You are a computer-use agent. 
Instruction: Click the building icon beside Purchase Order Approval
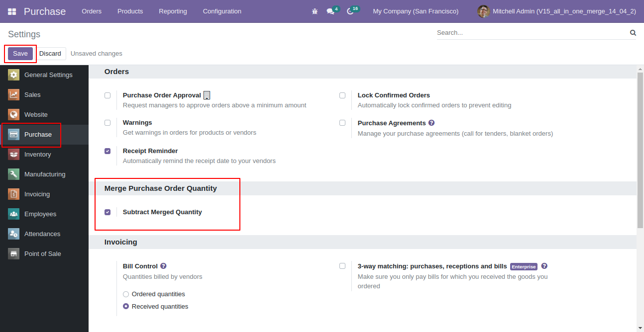coord(207,95)
